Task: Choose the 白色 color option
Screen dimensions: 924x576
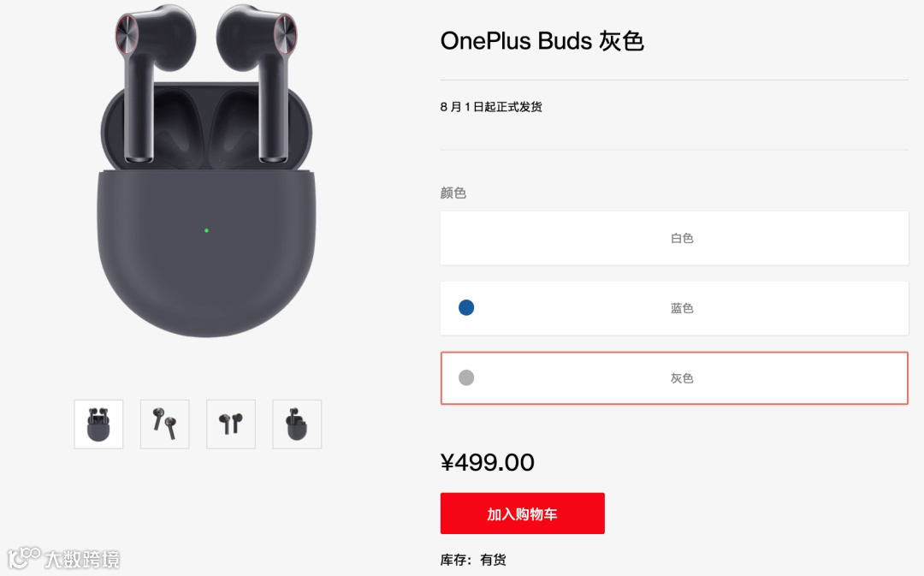Action: (674, 238)
